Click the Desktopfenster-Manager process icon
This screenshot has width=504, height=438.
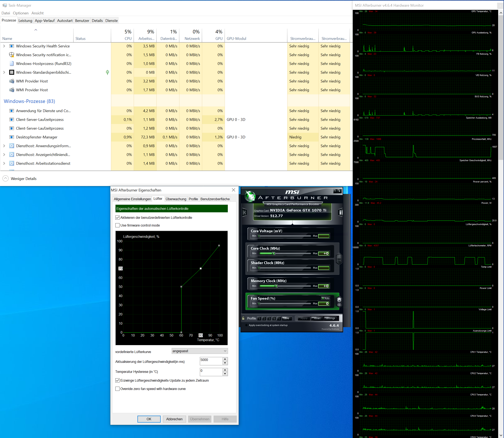tap(11, 137)
